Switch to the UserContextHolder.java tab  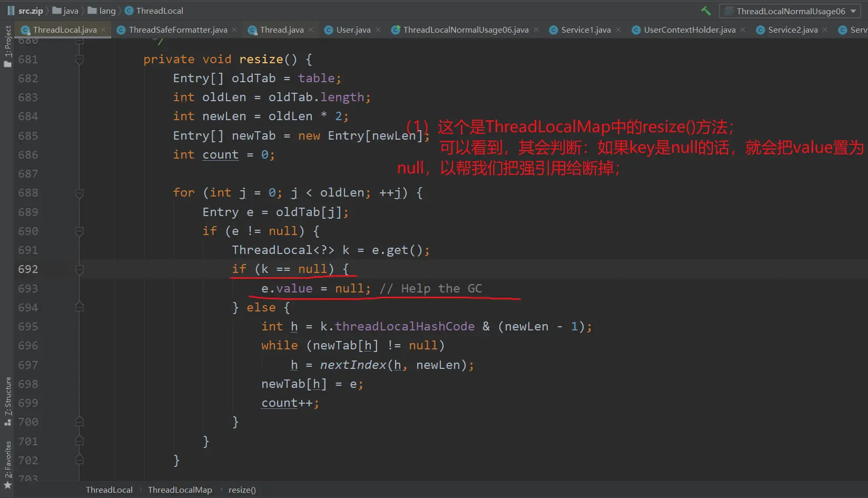pos(689,30)
